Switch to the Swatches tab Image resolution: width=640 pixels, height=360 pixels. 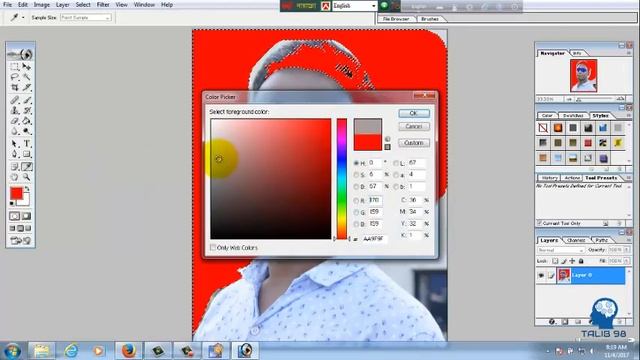573,116
